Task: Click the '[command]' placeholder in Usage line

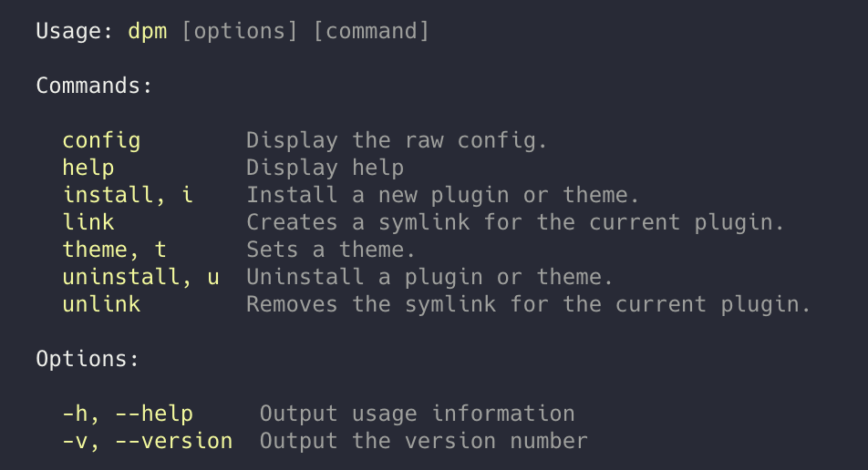Action: pyautogui.click(x=371, y=31)
